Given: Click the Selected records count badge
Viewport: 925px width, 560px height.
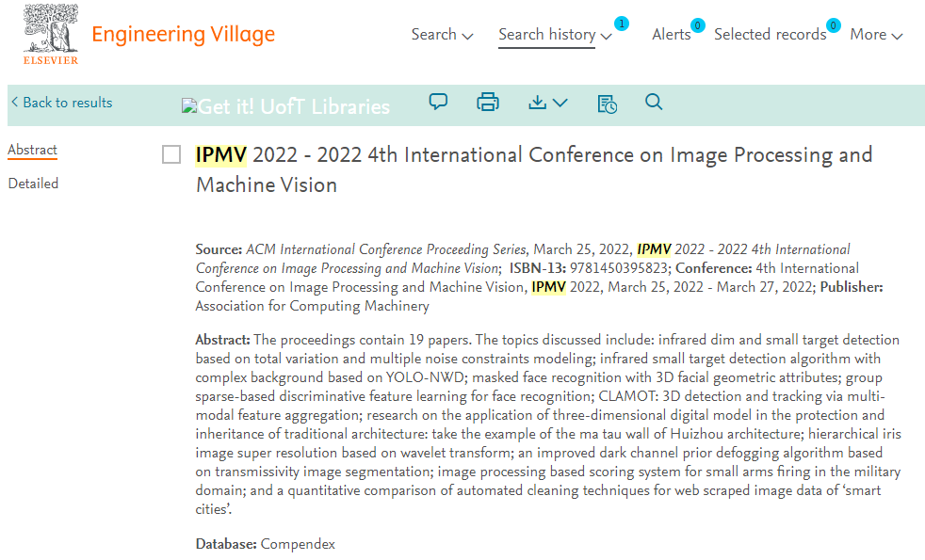Looking at the screenshot, I should pos(833,25).
